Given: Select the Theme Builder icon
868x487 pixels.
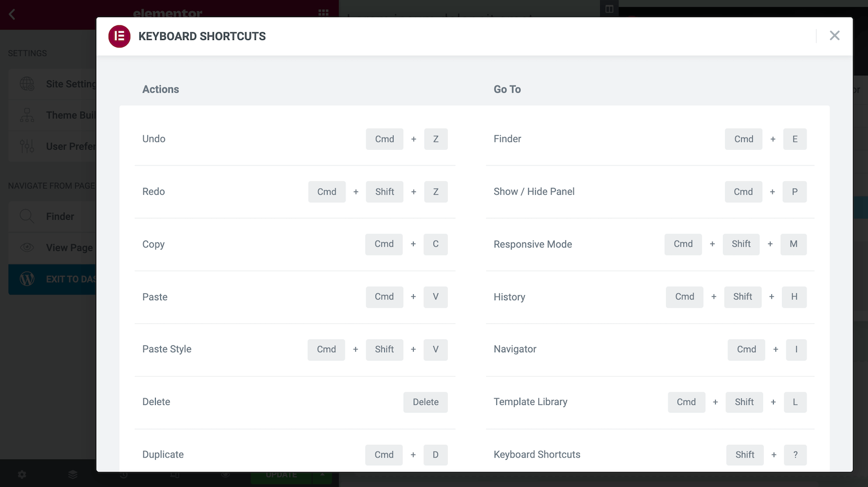Looking at the screenshot, I should pyautogui.click(x=27, y=115).
